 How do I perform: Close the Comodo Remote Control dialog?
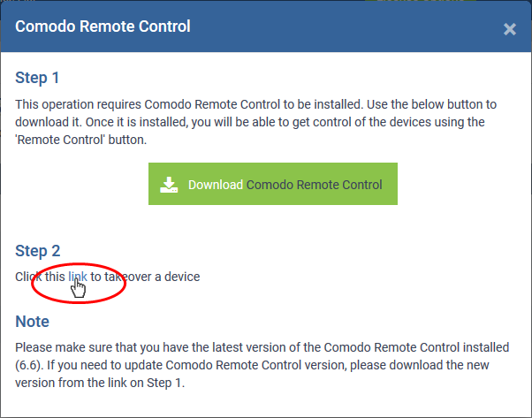coord(509,28)
